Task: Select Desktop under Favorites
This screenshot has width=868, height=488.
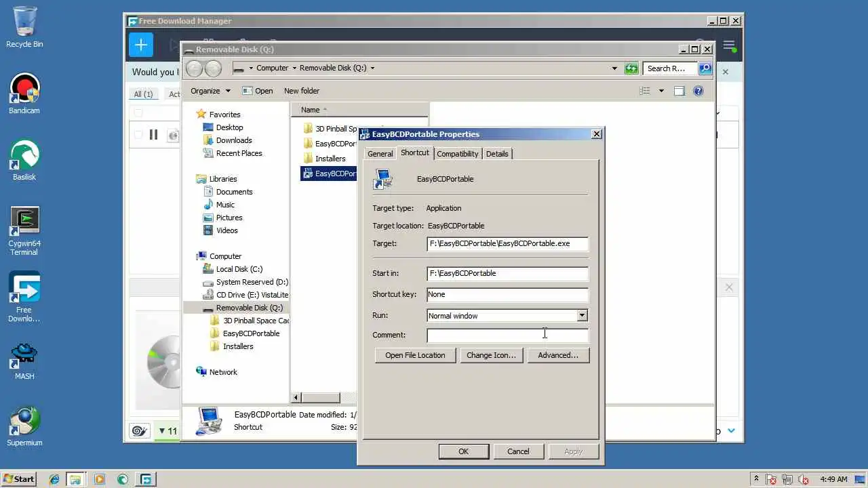Action: 229,127
